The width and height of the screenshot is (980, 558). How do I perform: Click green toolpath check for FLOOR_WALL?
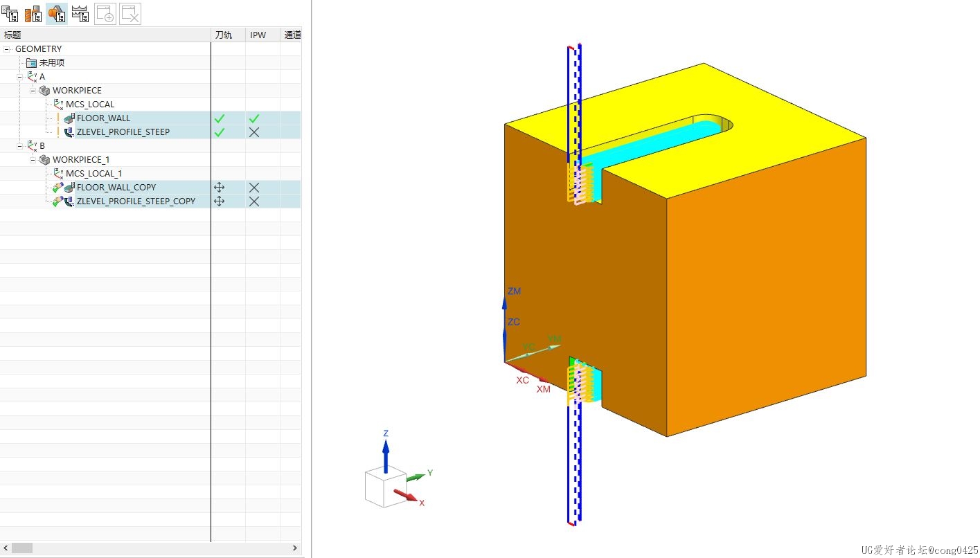(220, 118)
